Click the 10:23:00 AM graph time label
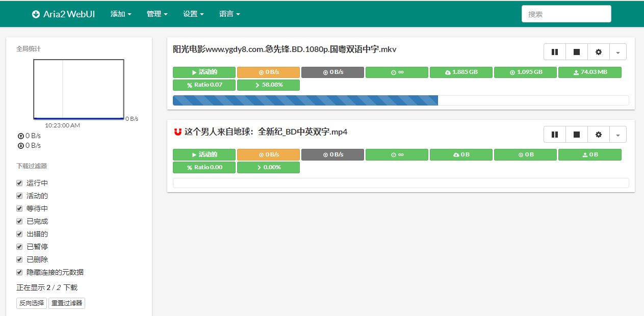 [62, 125]
